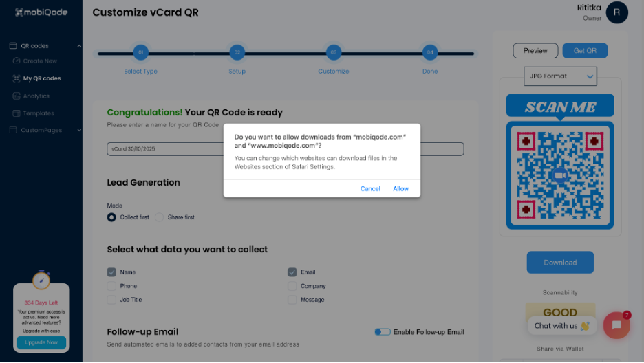Click the CustomPages icon in sidebar
Viewport: 644px width, 363px height.
tap(13, 130)
